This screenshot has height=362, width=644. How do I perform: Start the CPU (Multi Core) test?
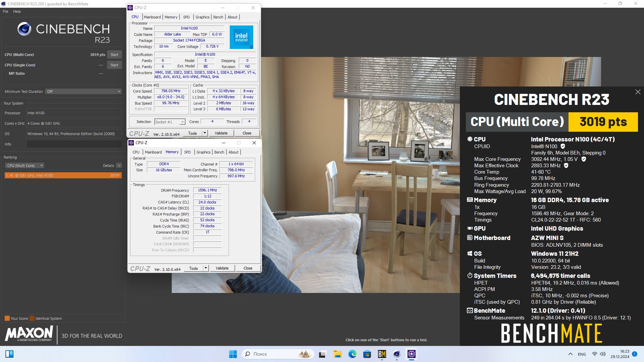(114, 55)
